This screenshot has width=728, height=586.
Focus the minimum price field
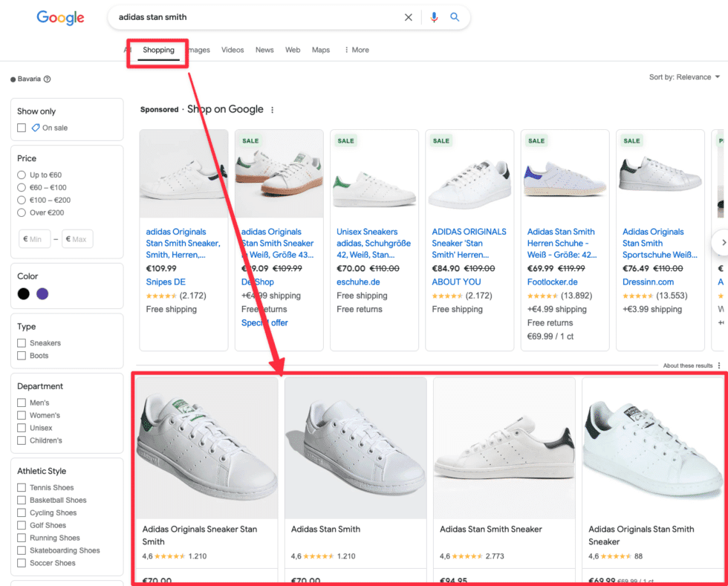click(x=34, y=239)
